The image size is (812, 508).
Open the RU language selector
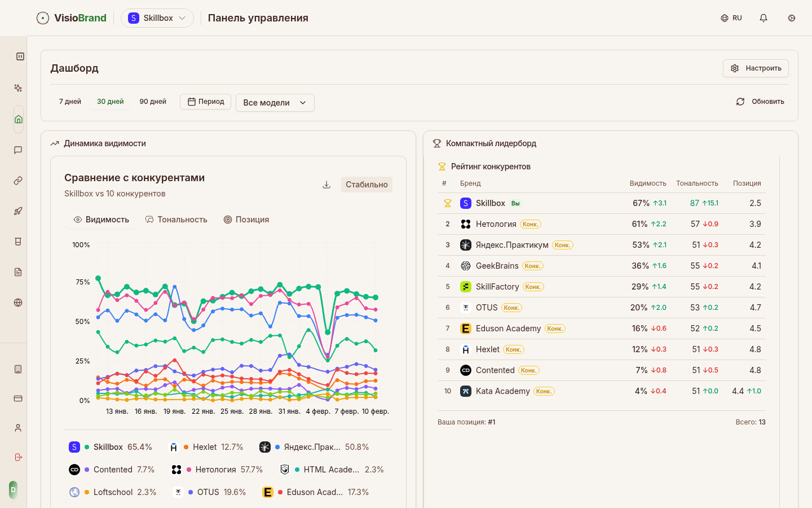(731, 18)
